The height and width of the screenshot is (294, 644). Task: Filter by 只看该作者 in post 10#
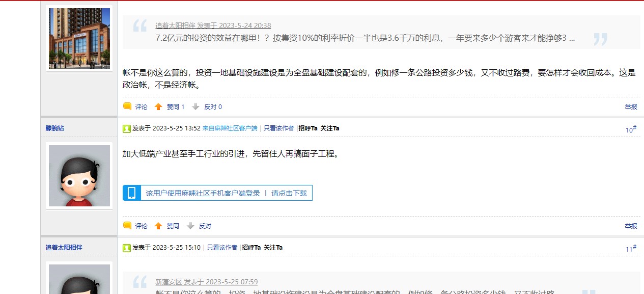point(278,128)
